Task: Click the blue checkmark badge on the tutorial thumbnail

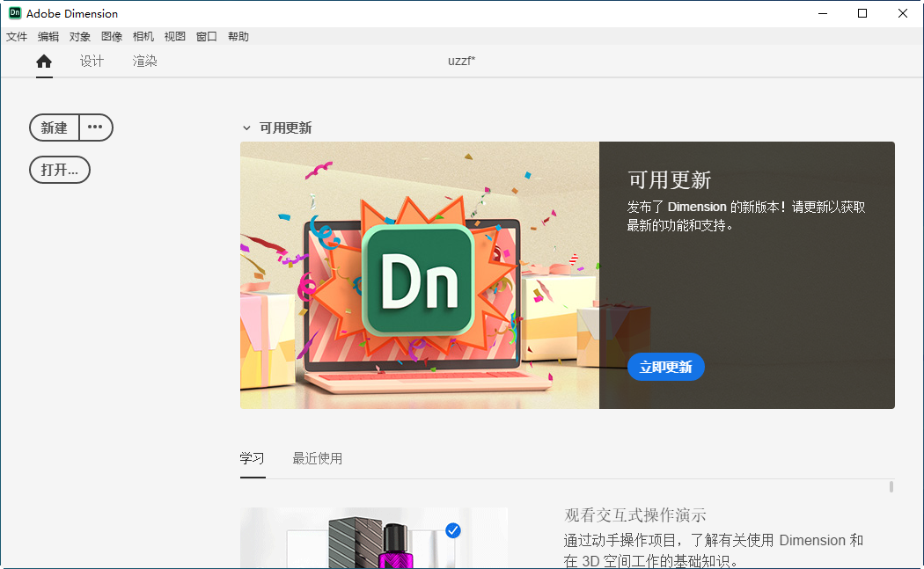Action: coord(453,530)
